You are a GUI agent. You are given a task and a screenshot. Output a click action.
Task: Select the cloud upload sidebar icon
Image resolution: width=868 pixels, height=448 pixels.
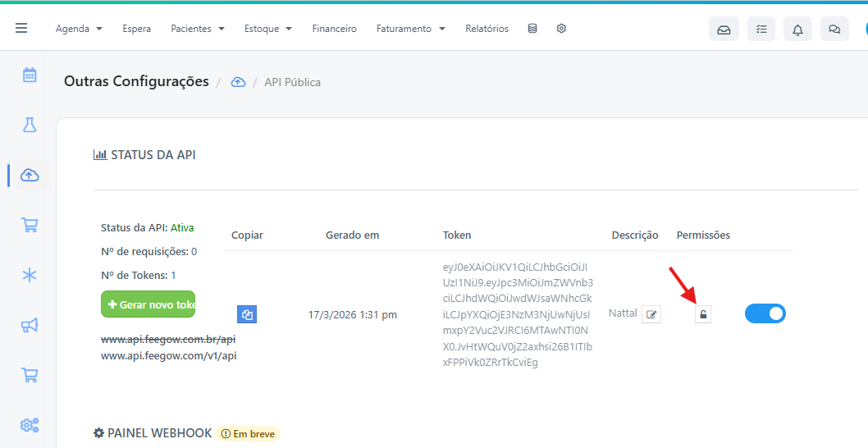30,175
